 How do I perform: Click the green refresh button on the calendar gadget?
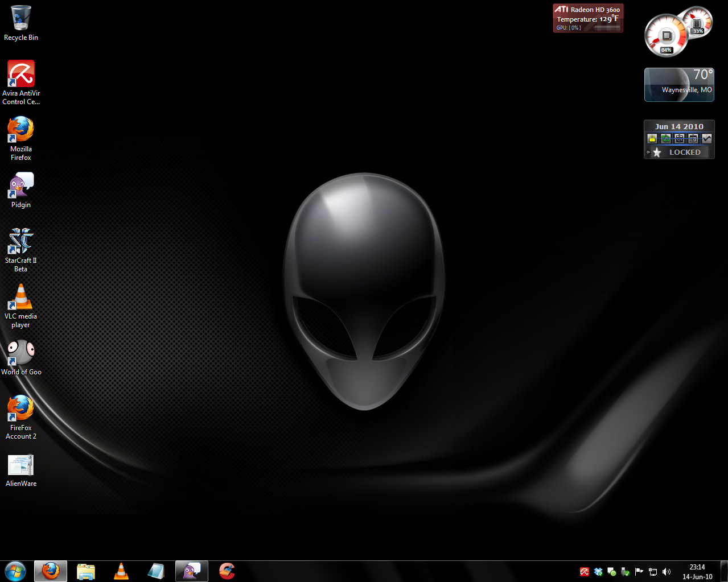[665, 138]
